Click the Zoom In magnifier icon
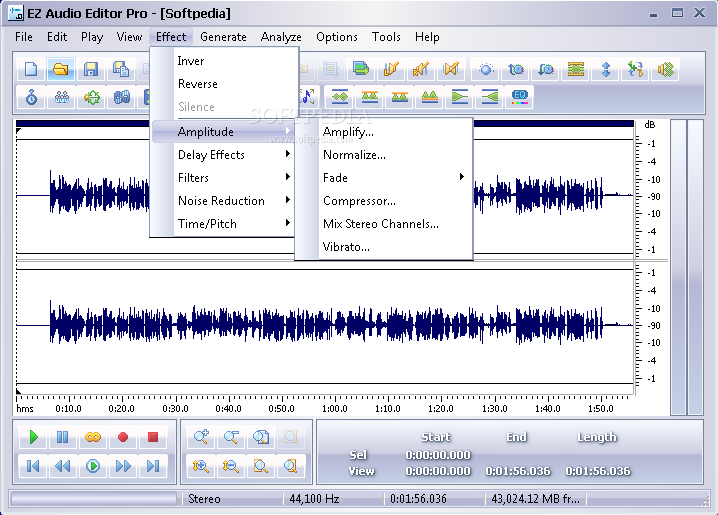The image size is (718, 515). 201,437
